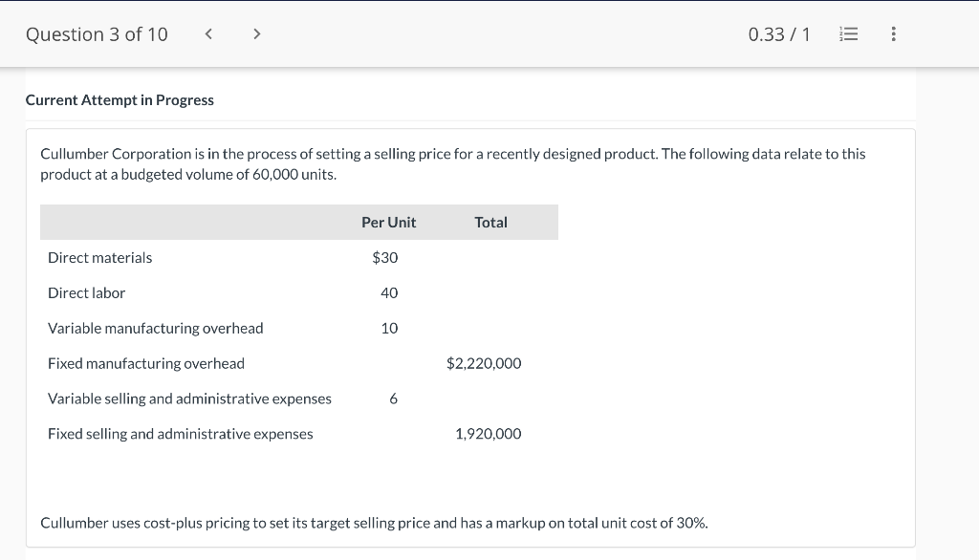979x560 pixels.
Task: Click the 0.33 / 1 score
Action: click(778, 34)
